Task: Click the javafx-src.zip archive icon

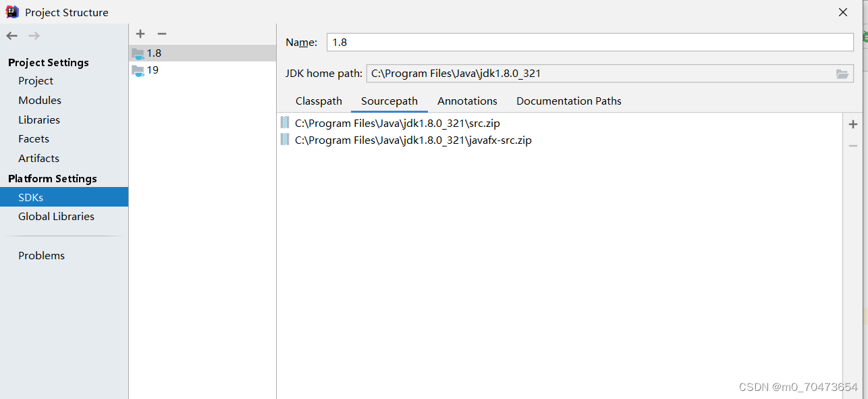Action: tap(285, 140)
